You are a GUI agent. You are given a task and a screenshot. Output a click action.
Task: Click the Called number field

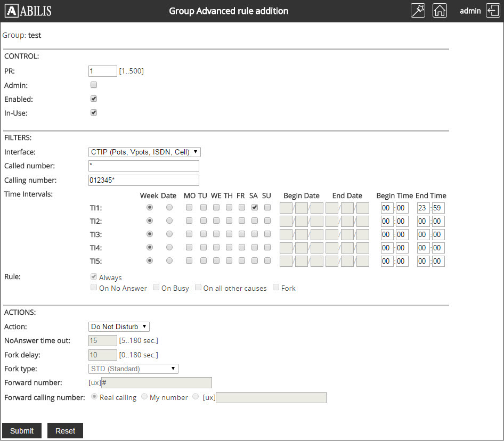(x=144, y=166)
